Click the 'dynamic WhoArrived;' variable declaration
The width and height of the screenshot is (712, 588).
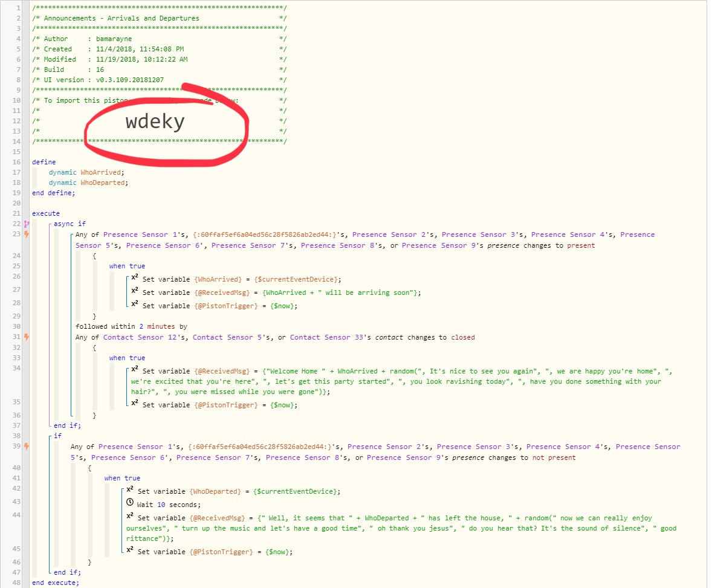[86, 173]
